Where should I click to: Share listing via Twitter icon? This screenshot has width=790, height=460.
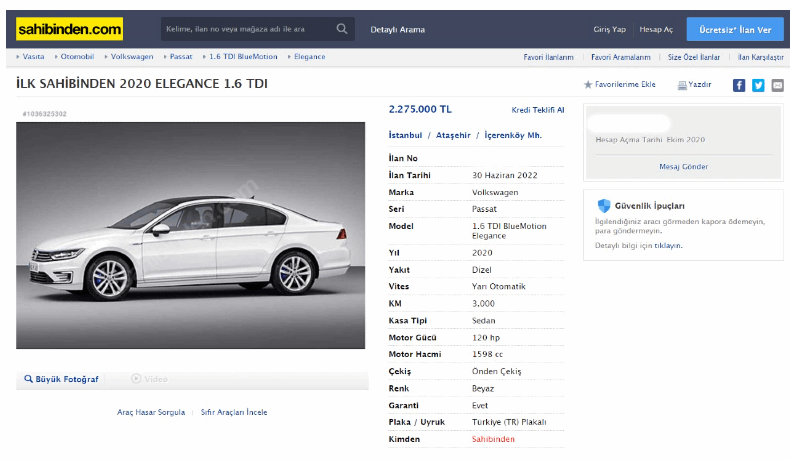758,85
